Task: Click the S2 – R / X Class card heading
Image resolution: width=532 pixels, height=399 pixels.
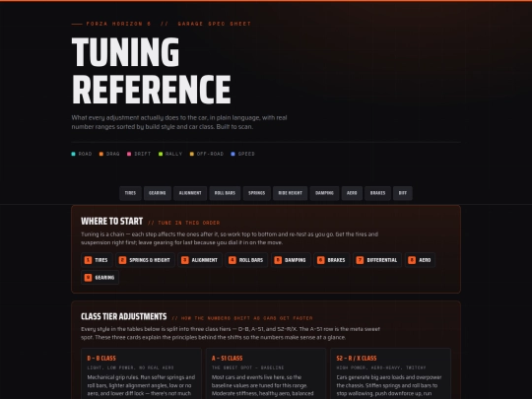Action: [357, 359]
